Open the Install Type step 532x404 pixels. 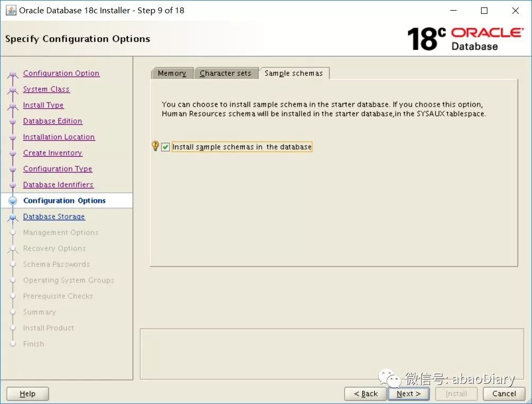pyautogui.click(x=44, y=105)
